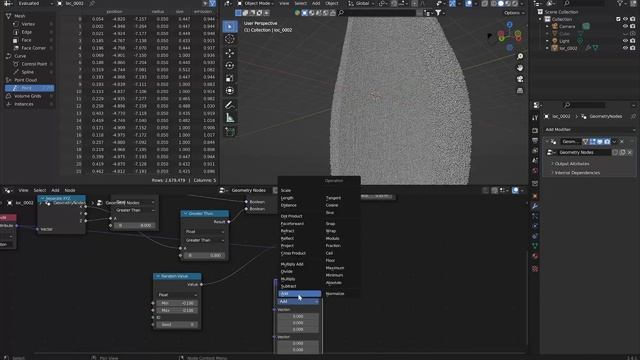640x360 pixels.
Task: Select Control Point in spreadsheet sidebar
Action: click(x=33, y=64)
